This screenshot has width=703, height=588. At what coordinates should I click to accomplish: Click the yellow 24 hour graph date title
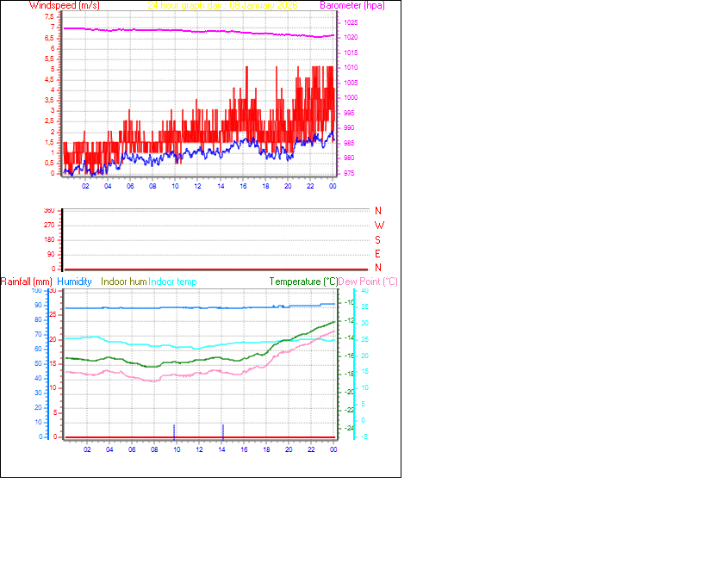point(223,5)
